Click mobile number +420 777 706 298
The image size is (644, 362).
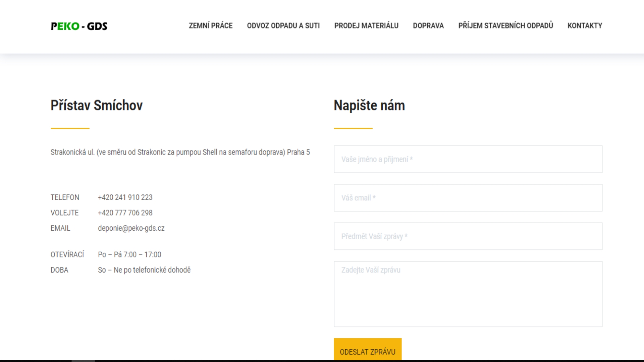(x=125, y=213)
